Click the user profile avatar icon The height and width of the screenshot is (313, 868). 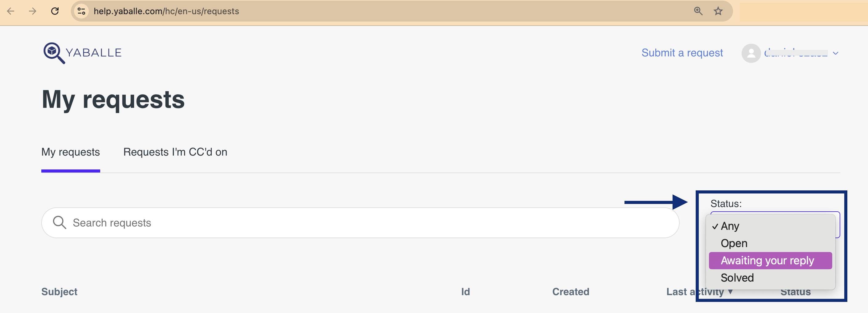coord(751,53)
